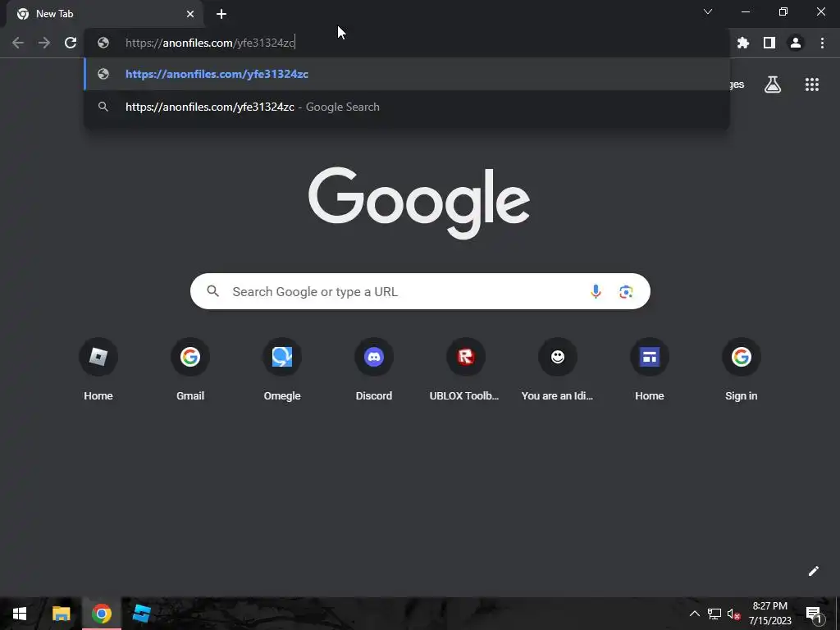
Task: Click the Chrome taskbar icon
Action: [x=101, y=614]
